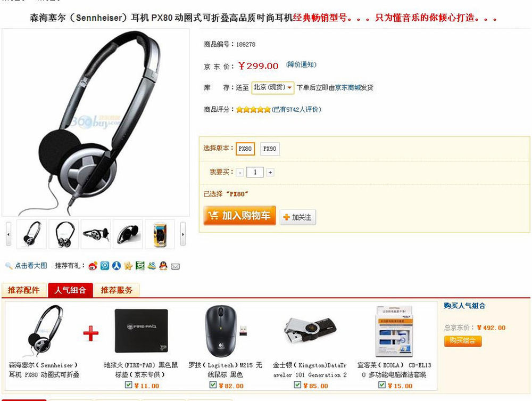532x401 pixels.
Task: Click the Douban green share icon
Action: click(x=140, y=266)
